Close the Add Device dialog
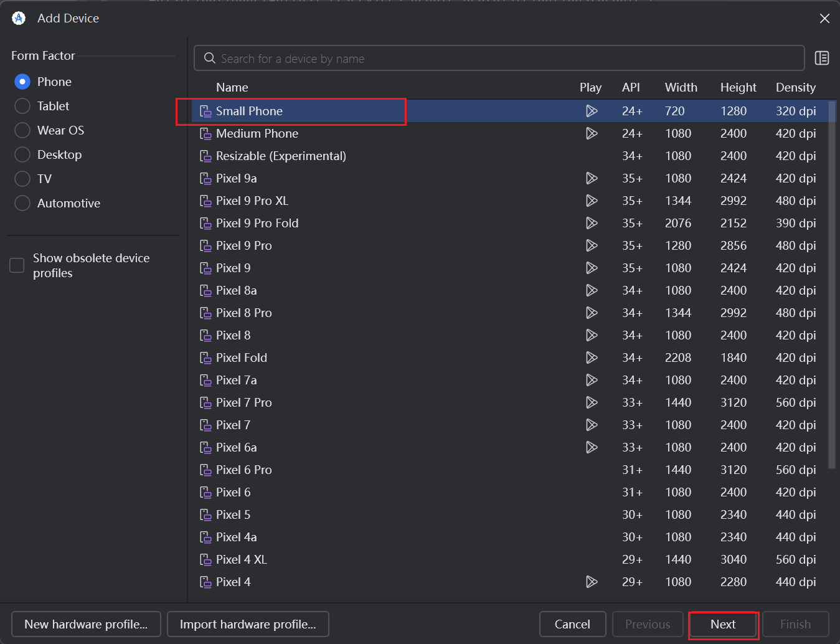This screenshot has width=840, height=644. pyautogui.click(x=824, y=19)
